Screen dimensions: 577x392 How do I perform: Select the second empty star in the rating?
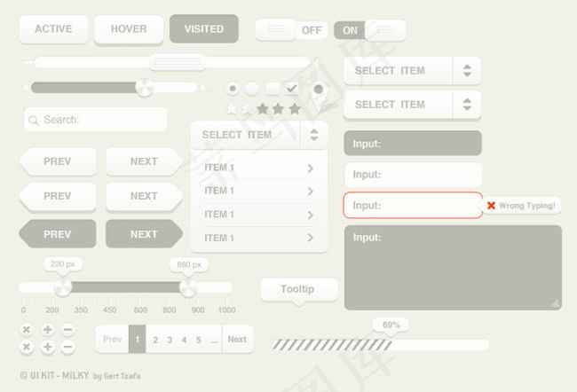tap(247, 109)
